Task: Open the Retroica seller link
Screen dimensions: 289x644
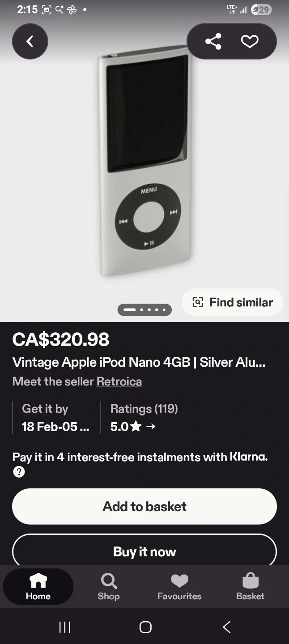Action: pyautogui.click(x=119, y=381)
